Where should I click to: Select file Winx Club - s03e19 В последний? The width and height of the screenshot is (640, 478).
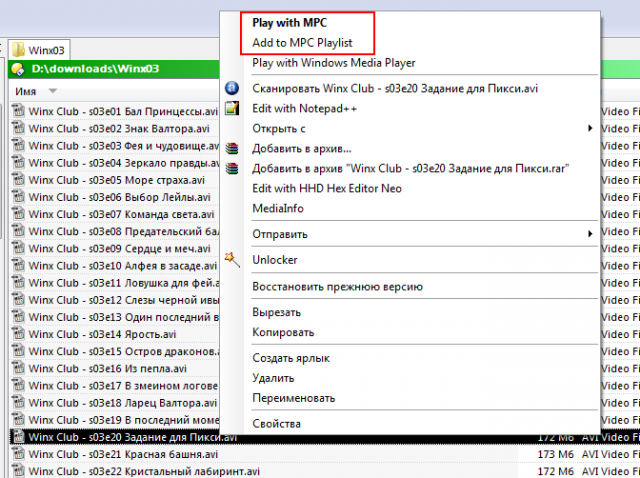click(x=124, y=420)
